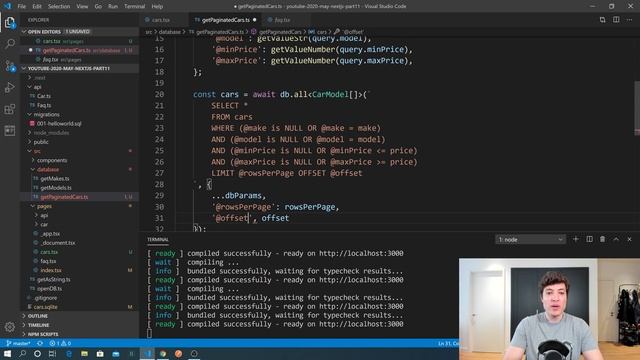Open the Manage gear icon
The width and height of the screenshot is (640, 360).
[10, 327]
